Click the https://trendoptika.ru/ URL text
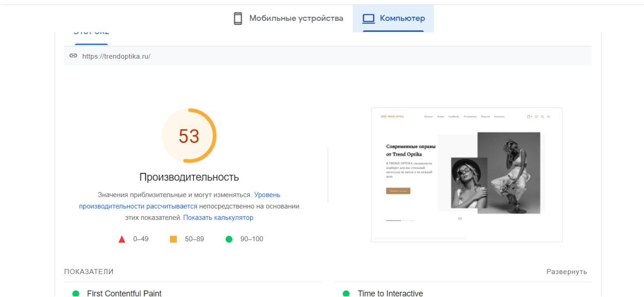Viewport: 644px width, 297px height. pos(116,56)
